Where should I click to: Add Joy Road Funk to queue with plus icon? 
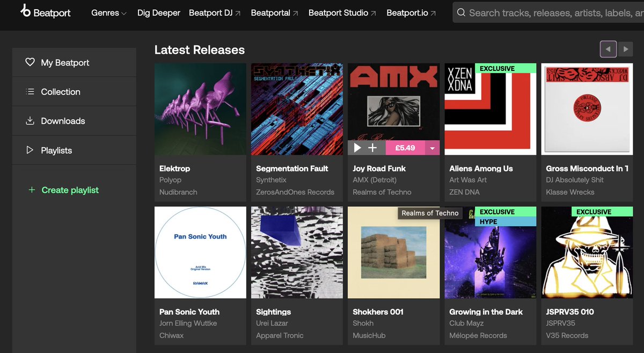coord(373,148)
